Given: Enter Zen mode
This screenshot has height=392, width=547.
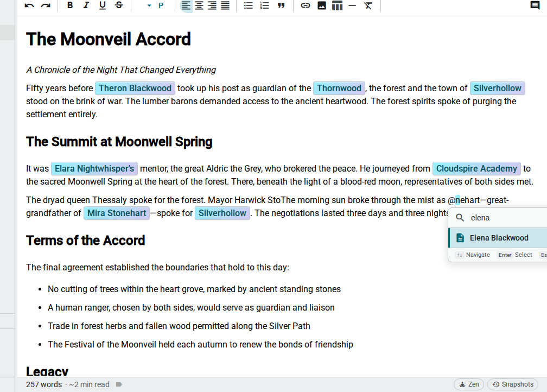Looking at the screenshot, I should 469,384.
